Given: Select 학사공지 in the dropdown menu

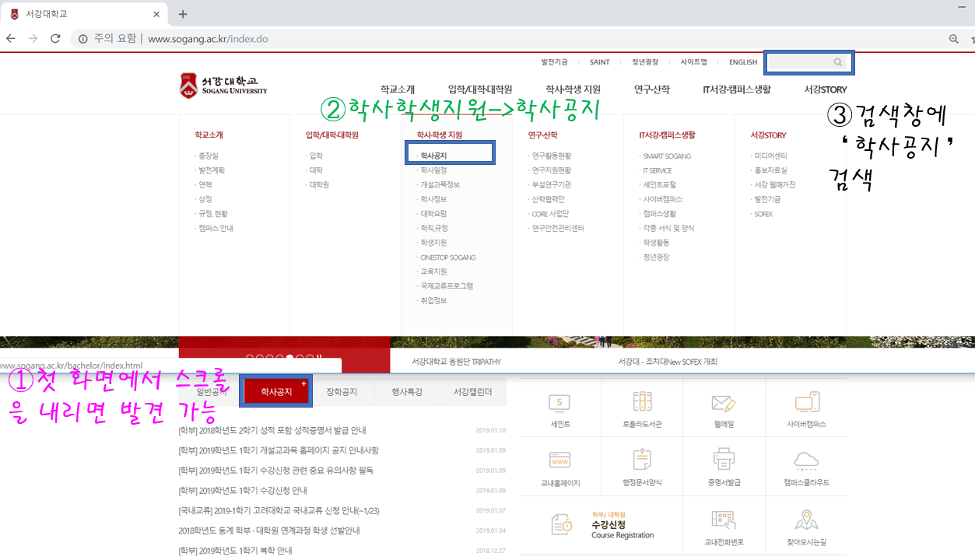Looking at the screenshot, I should [x=433, y=156].
